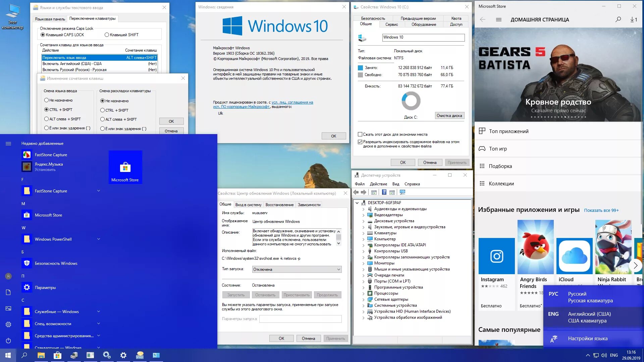The width and height of the screenshot is (644, 362).
Task: Open Тип запуска dropdown in service properties
Action: pos(297,269)
